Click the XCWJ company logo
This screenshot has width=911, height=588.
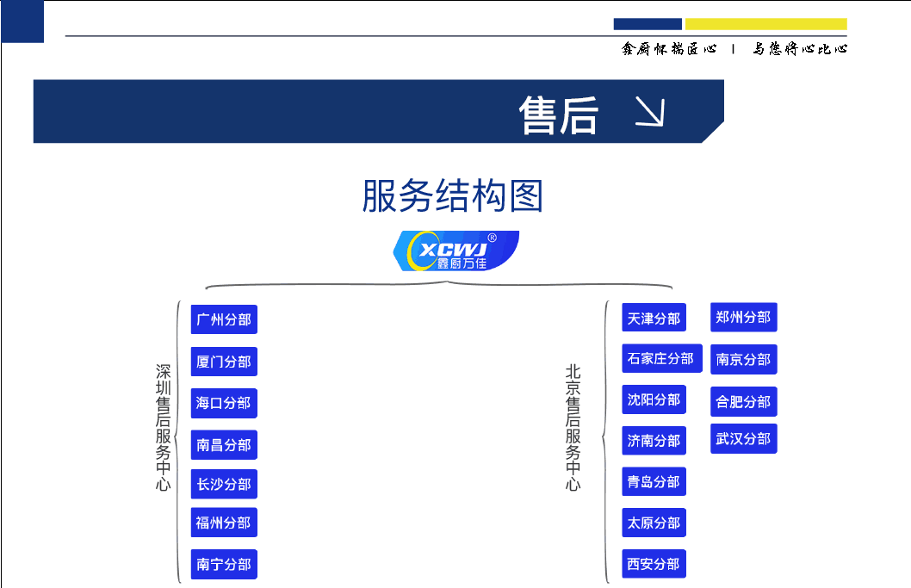pos(456,251)
